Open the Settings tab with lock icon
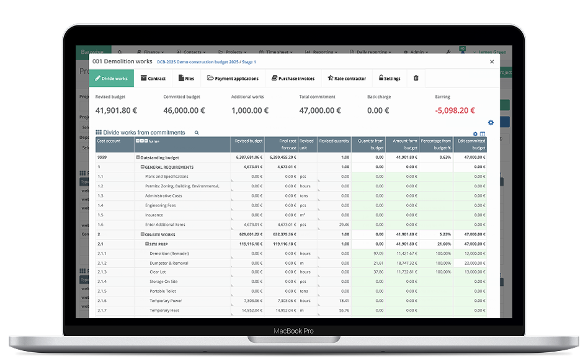The image size is (588, 364). [x=390, y=79]
